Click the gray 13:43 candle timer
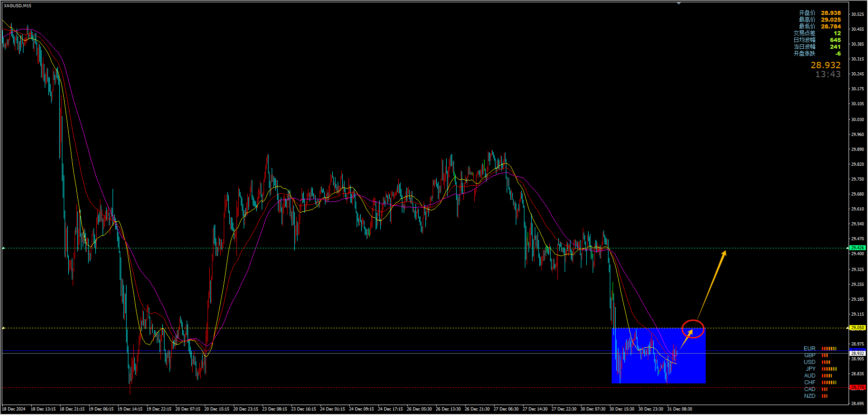The image size is (868, 415). (828, 75)
